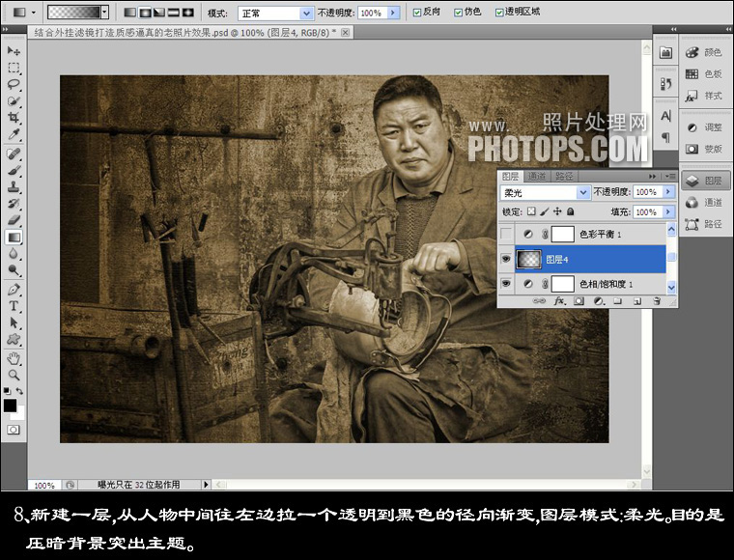Delete layer with the trash icon
Viewport: 734px width, 560px height.
tap(657, 301)
